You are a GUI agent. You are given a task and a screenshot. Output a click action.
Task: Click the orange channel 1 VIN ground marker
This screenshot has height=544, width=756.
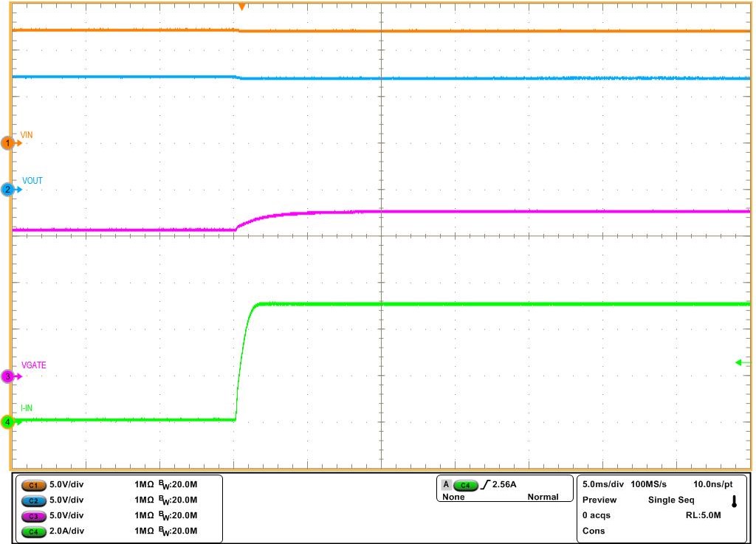click(9, 143)
